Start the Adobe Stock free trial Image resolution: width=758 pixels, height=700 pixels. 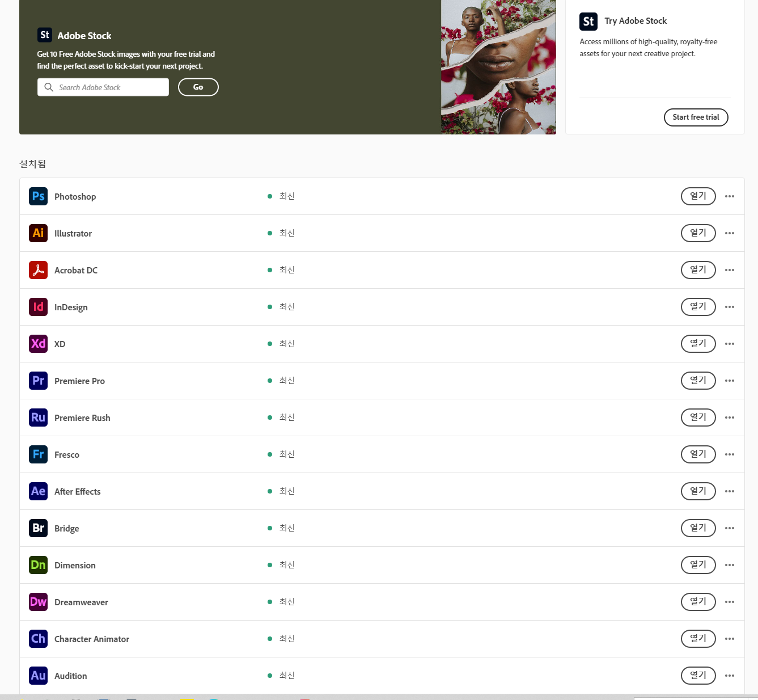(x=696, y=117)
